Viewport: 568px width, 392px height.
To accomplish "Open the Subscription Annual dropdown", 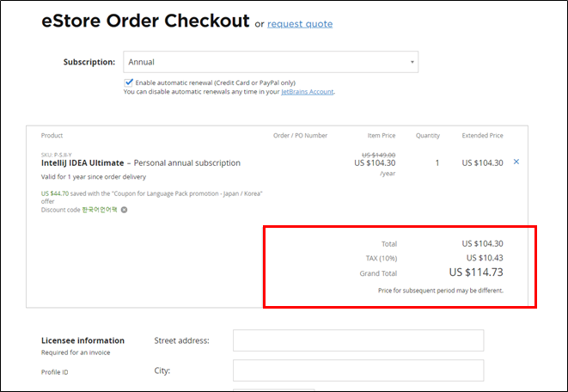I will [x=271, y=62].
